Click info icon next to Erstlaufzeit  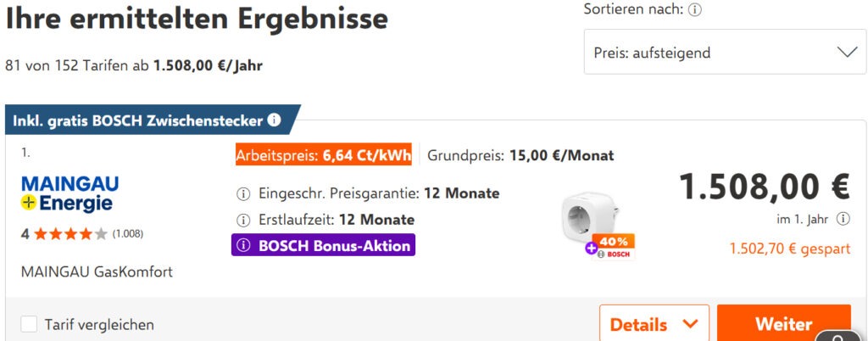coord(243,220)
